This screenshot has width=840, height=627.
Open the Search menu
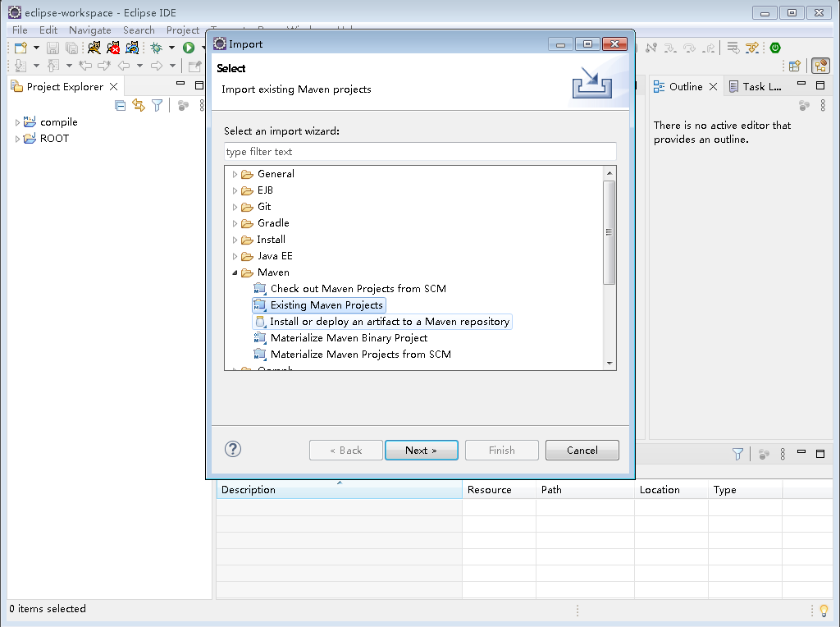pos(139,30)
